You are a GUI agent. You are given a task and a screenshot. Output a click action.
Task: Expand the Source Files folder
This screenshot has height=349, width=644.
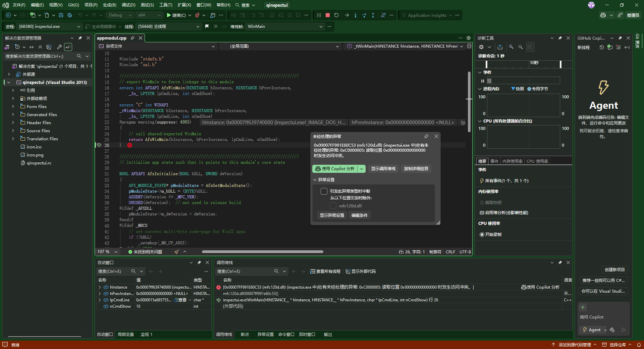pyautogui.click(x=13, y=131)
